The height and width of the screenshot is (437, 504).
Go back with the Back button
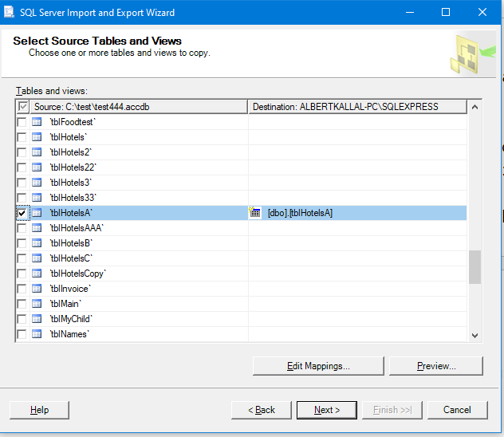pyautogui.click(x=262, y=410)
